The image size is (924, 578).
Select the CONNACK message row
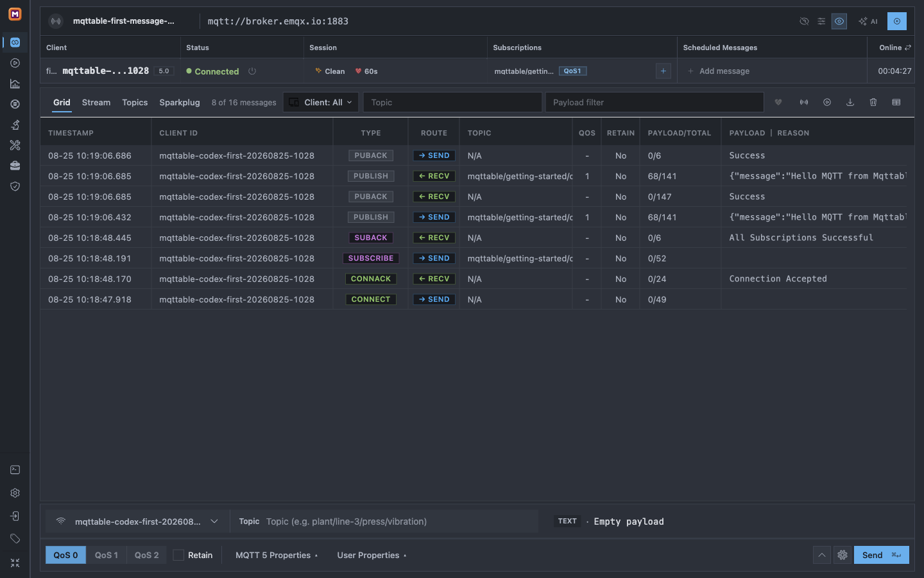(474, 279)
